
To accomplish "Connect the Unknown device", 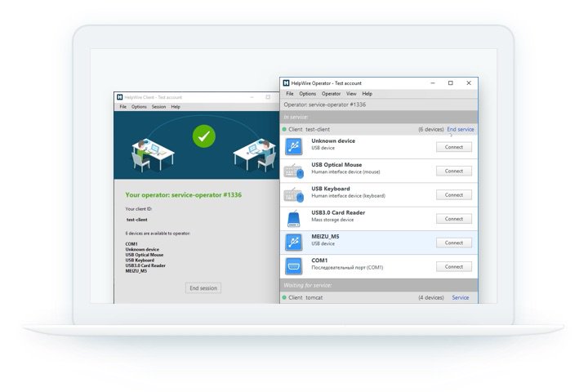I will pyautogui.click(x=454, y=147).
